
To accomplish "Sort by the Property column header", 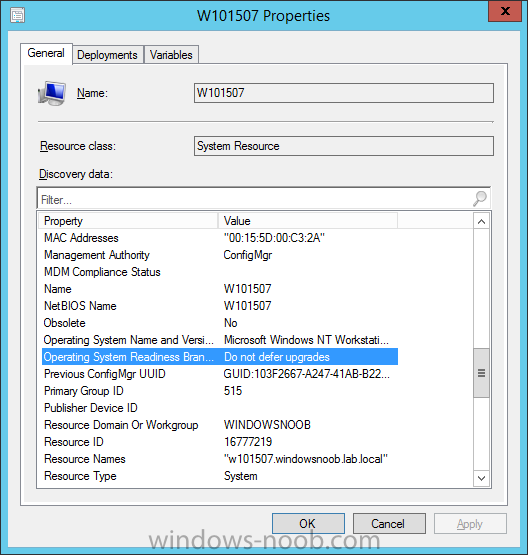I will [128, 221].
